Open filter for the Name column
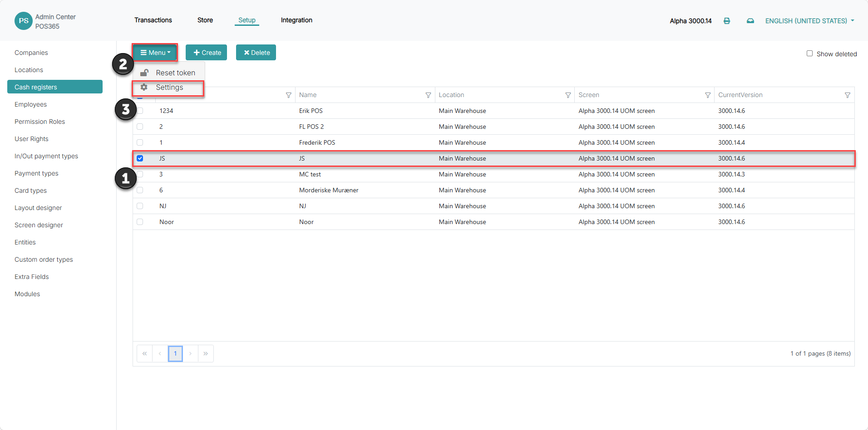The height and width of the screenshot is (430, 868). 428,95
